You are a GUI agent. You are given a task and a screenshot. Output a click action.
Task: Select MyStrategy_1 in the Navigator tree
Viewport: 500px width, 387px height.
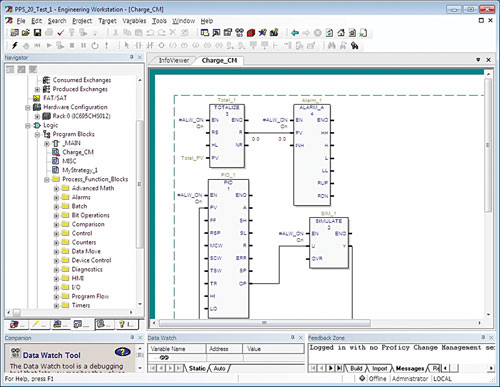(80, 170)
